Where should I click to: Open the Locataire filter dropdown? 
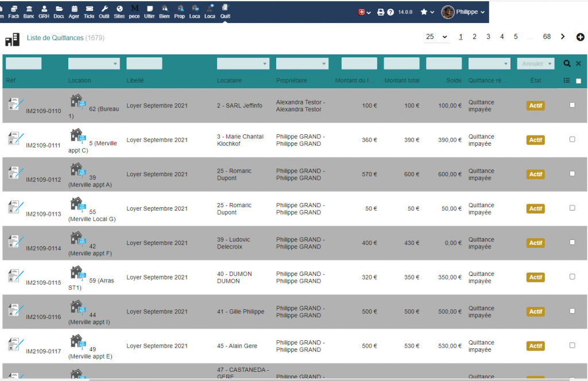pos(243,64)
